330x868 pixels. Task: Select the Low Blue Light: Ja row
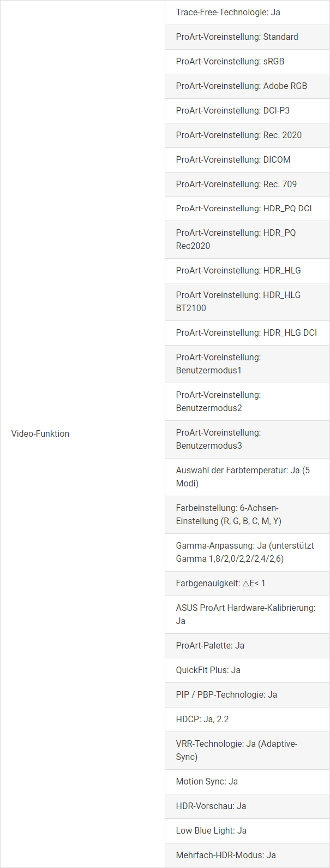pyautogui.click(x=248, y=831)
